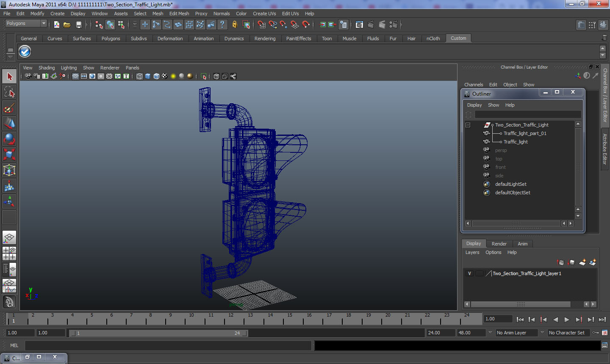Toggle wireframe cube icon in viewport toolbar
This screenshot has height=364, width=610.
[139, 76]
